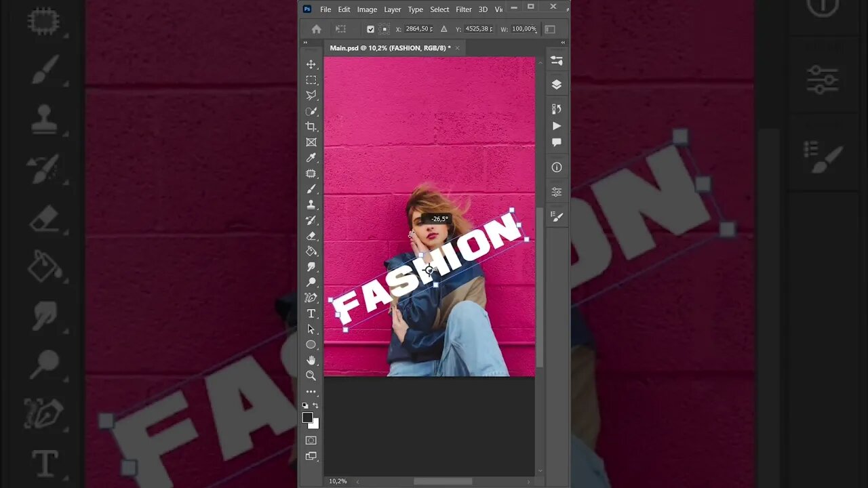Viewport: 868px width, 488px height.
Task: Open the Brush Settings panel icon
Action: (557, 60)
